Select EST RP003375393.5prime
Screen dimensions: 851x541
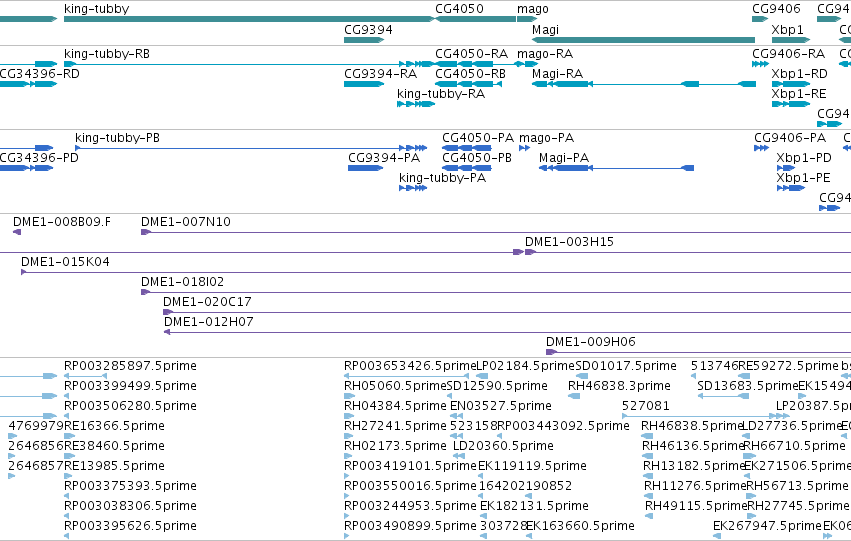point(130,486)
